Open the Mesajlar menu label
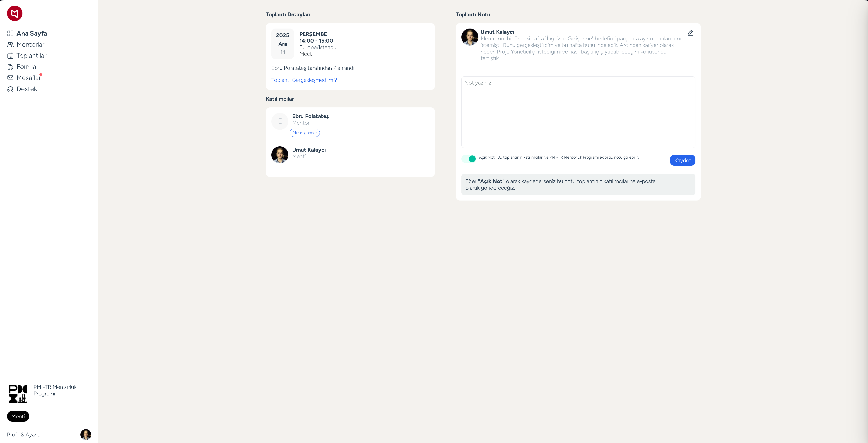868x443 pixels. [x=29, y=78]
